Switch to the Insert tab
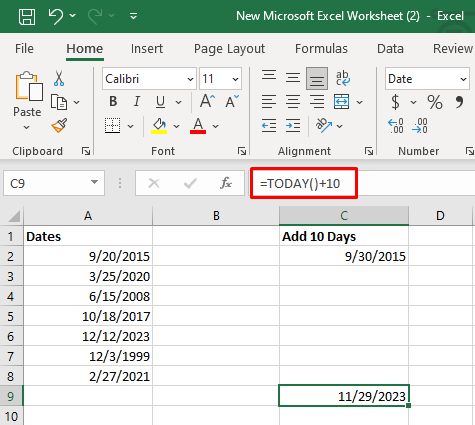475x425 pixels. click(x=147, y=49)
